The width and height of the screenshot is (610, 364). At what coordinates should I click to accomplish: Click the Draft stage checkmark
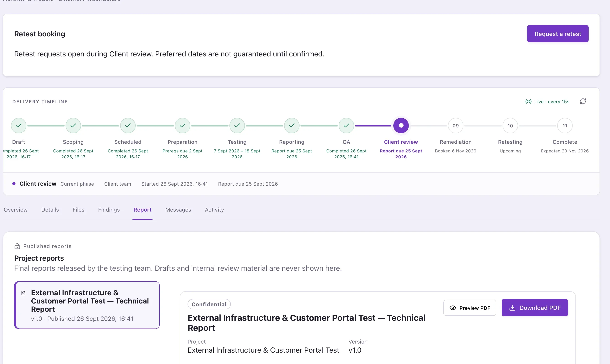[x=19, y=126]
